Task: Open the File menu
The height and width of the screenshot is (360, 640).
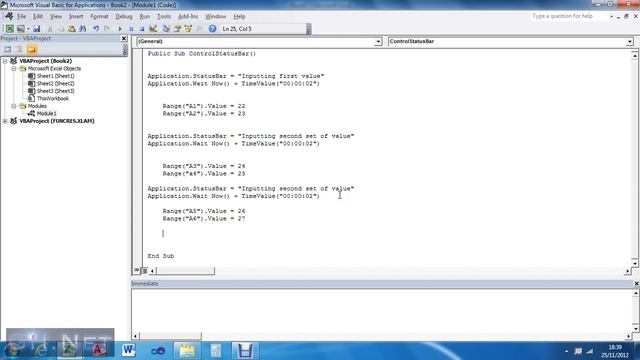Action: coord(21,16)
